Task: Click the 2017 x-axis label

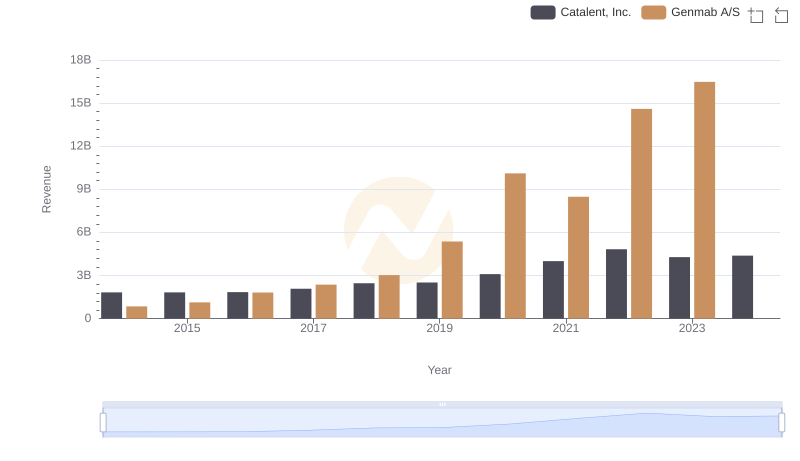Action: click(313, 328)
